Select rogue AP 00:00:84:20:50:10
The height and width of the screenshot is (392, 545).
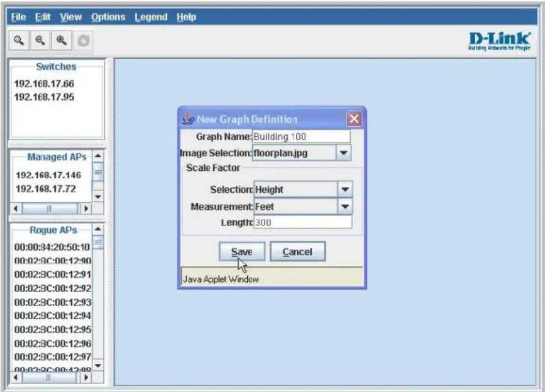(x=52, y=247)
